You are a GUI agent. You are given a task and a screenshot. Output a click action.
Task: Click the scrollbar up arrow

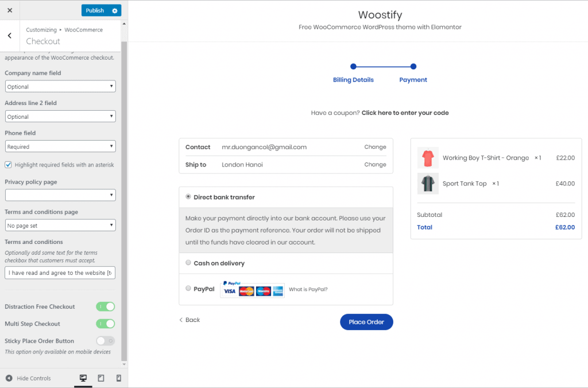click(124, 24)
